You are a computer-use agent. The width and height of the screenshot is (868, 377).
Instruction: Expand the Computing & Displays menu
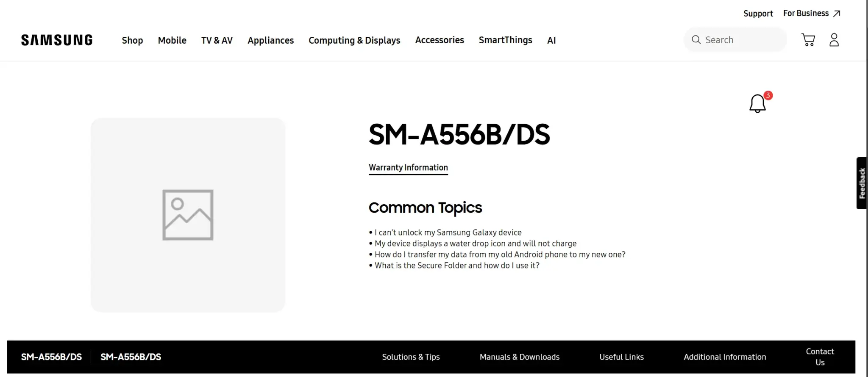tap(354, 40)
